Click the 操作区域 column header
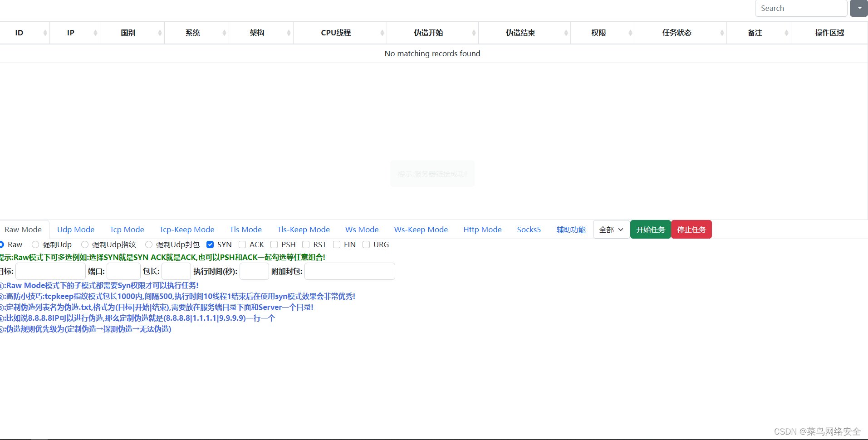The width and height of the screenshot is (868, 440). point(829,33)
